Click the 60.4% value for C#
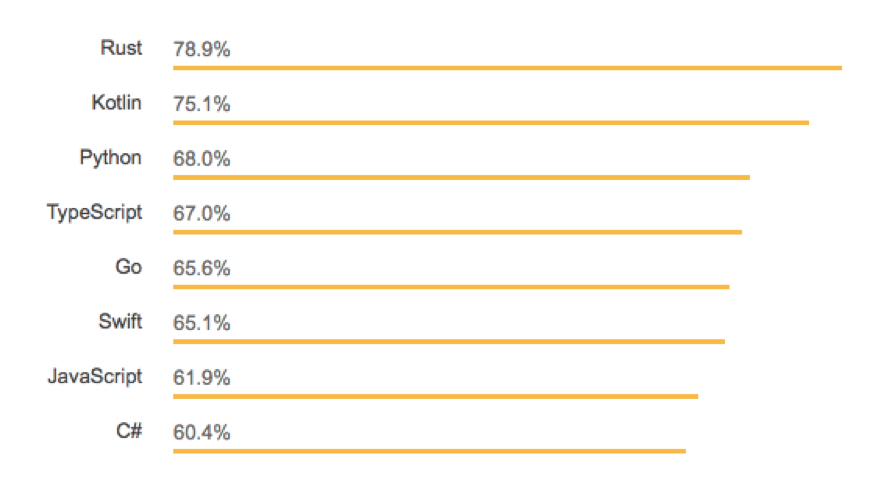892x477 pixels. coord(201,433)
